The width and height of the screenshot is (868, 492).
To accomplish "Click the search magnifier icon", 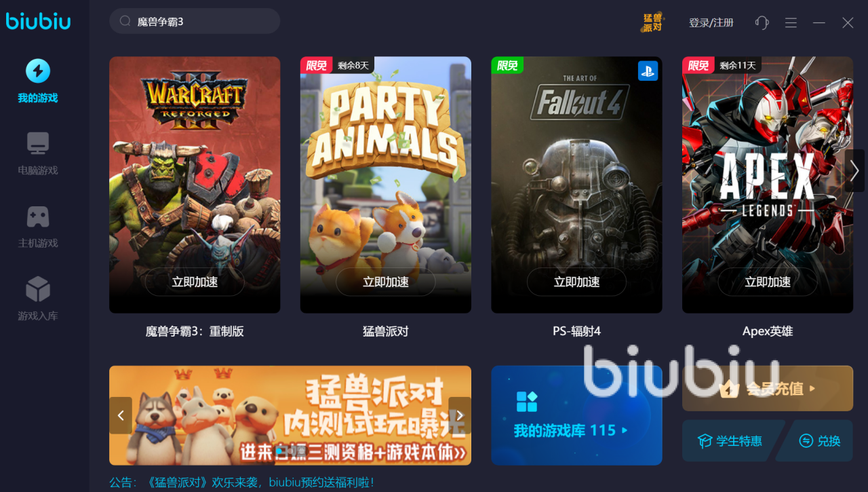I will click(125, 21).
